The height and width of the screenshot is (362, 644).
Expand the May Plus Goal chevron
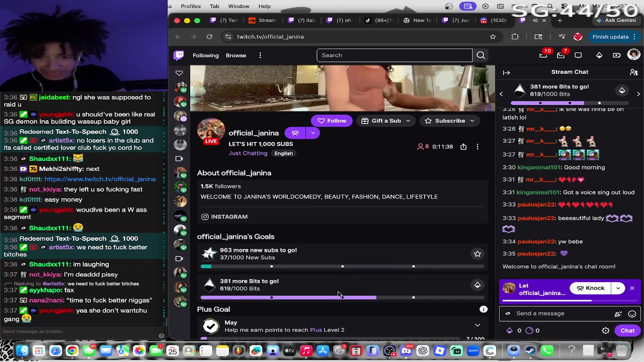pos(477,325)
